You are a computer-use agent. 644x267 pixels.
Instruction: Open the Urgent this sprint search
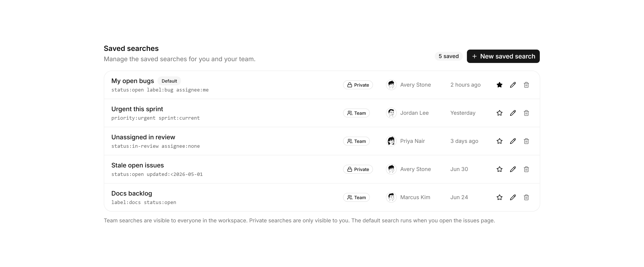137,109
